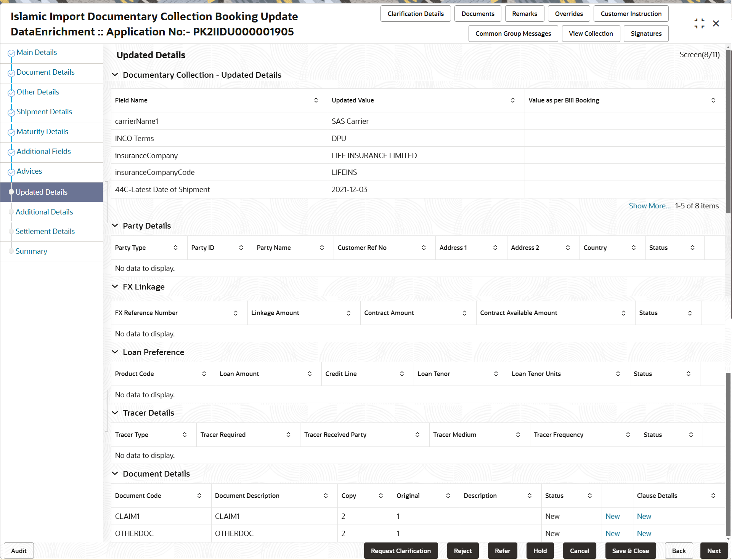Sort the Tracer Frequency column
The width and height of the screenshot is (732, 560).
coord(628,434)
